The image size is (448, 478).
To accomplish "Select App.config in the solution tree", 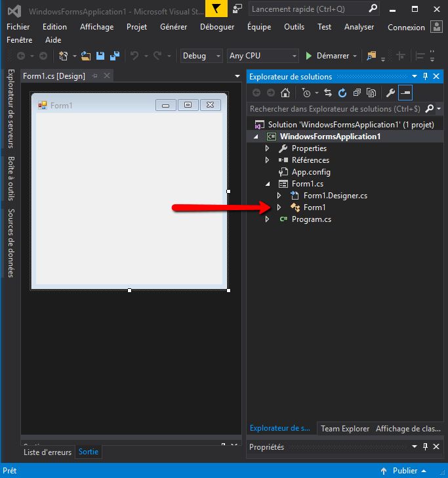I will (x=311, y=172).
